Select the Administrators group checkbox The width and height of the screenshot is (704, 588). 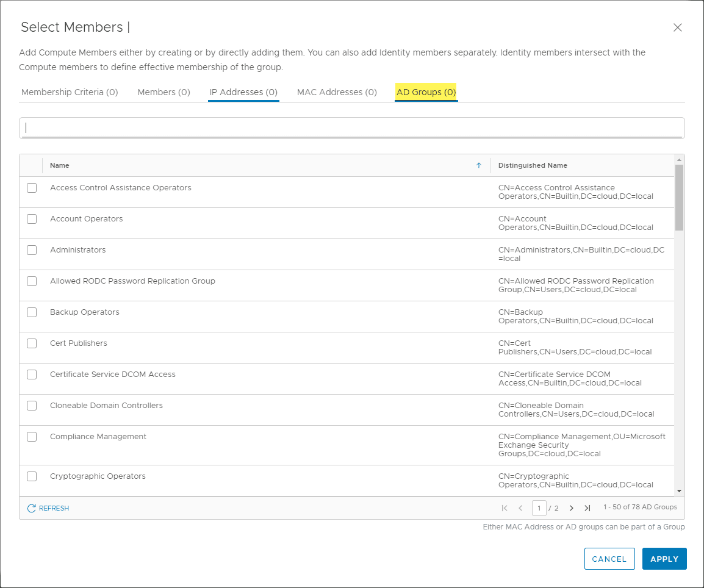tap(32, 249)
